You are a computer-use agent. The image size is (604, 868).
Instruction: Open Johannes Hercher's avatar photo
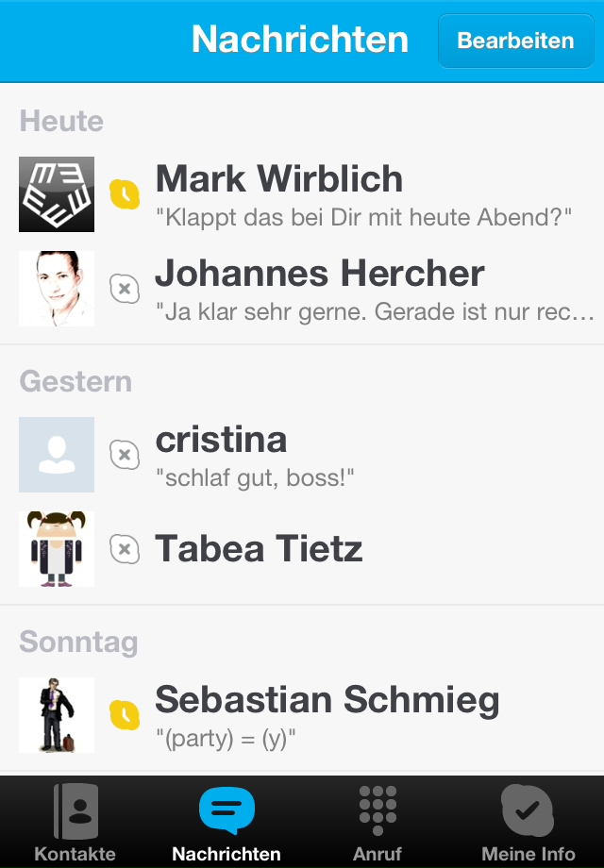[57, 289]
